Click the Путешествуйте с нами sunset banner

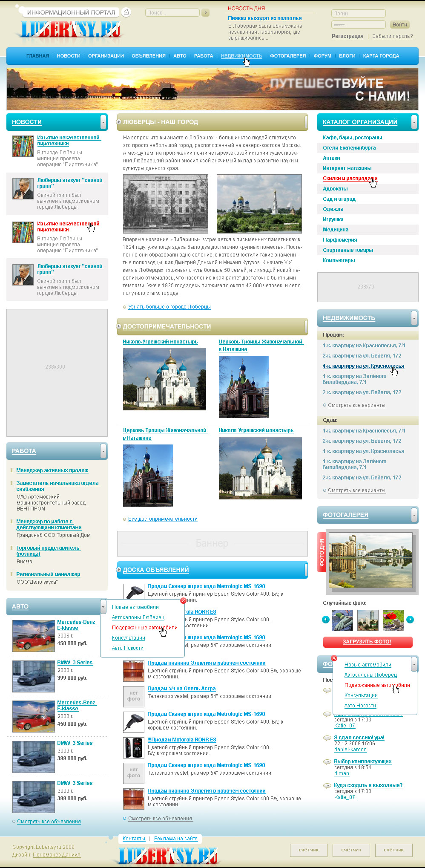212,89
